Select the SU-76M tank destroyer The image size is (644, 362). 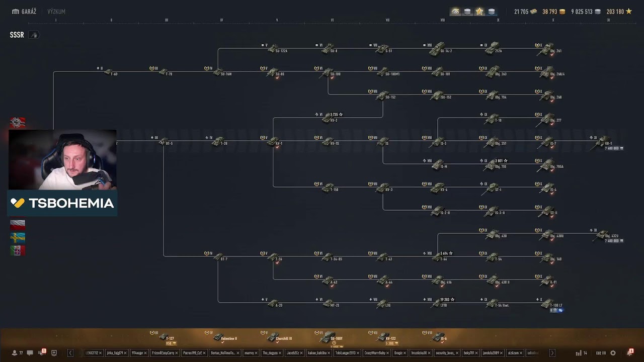click(x=219, y=72)
